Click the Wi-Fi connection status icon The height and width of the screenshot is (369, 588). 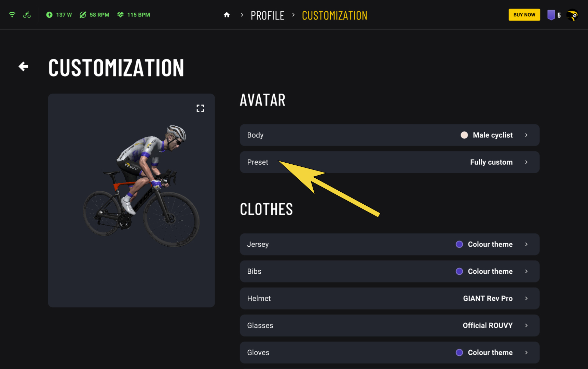pos(12,15)
